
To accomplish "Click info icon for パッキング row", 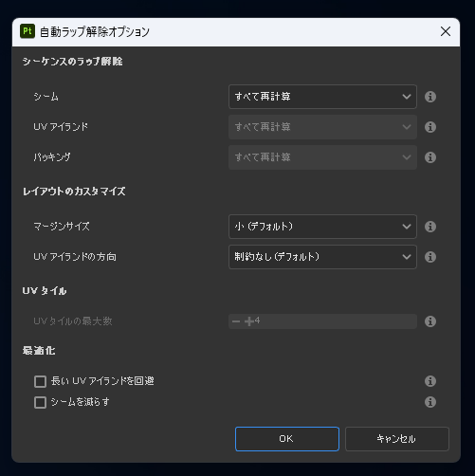I will pos(430,157).
